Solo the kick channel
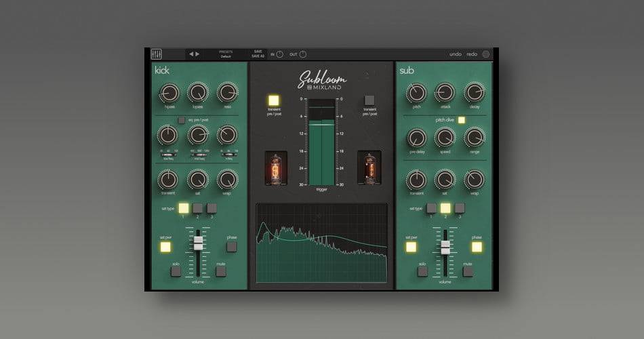This screenshot has width=644, height=339. pos(176,271)
